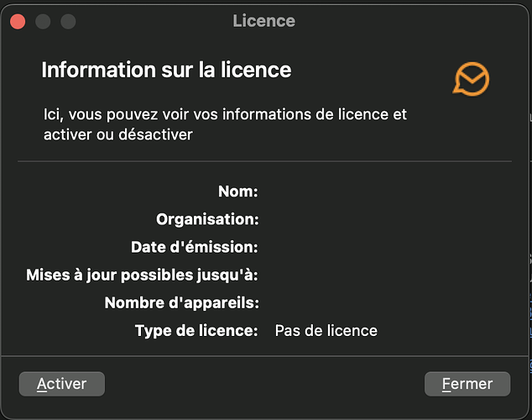Click the Nombre d'appareils label
The image size is (532, 420).
point(181,302)
